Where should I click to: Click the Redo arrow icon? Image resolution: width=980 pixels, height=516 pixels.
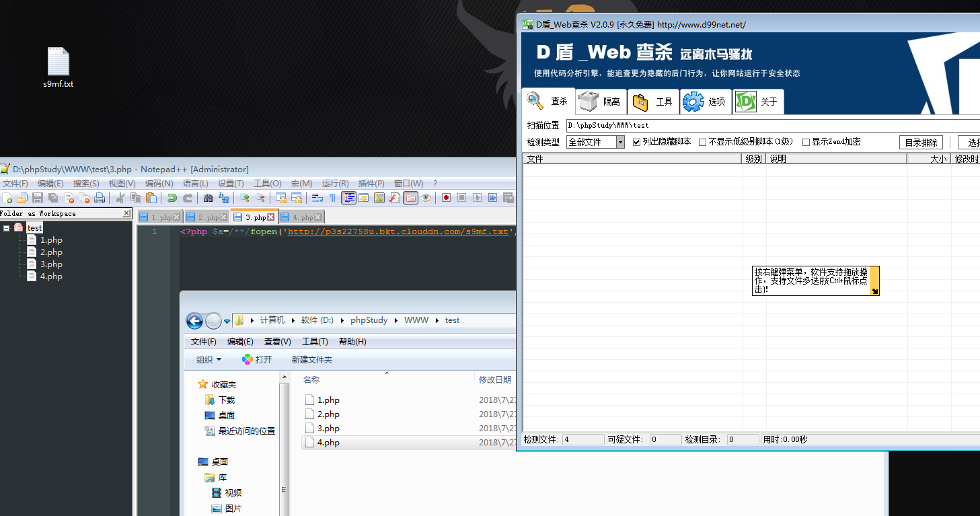pyautogui.click(x=188, y=198)
